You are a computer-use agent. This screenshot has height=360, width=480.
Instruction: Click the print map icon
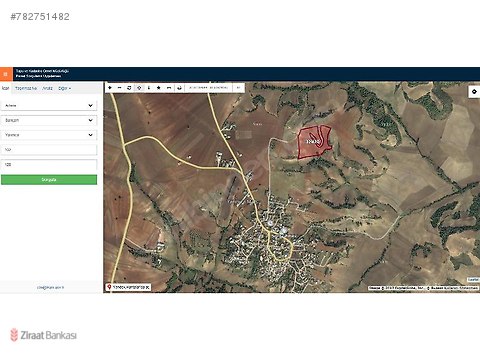click(x=179, y=88)
